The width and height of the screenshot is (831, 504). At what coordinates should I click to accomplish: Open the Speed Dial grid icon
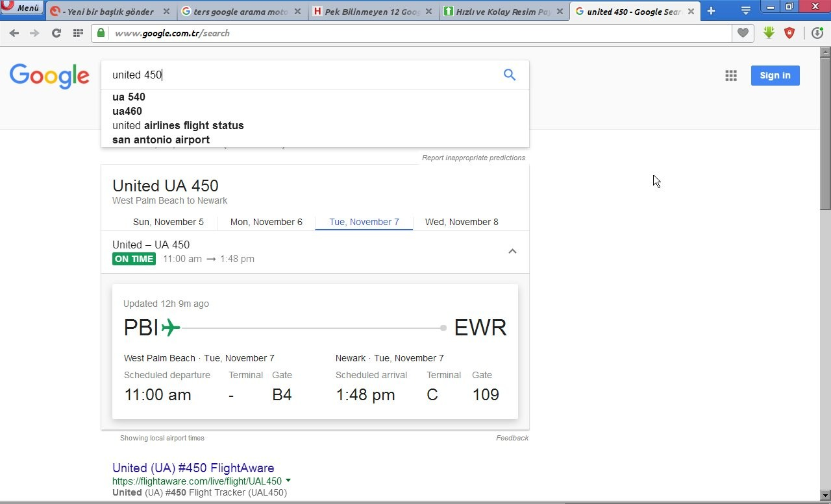(78, 33)
